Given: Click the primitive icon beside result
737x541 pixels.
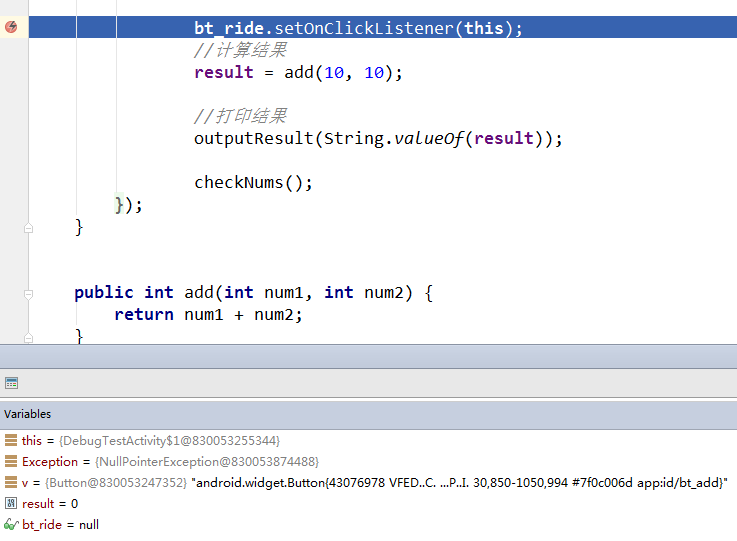Looking at the screenshot, I should tap(11, 503).
